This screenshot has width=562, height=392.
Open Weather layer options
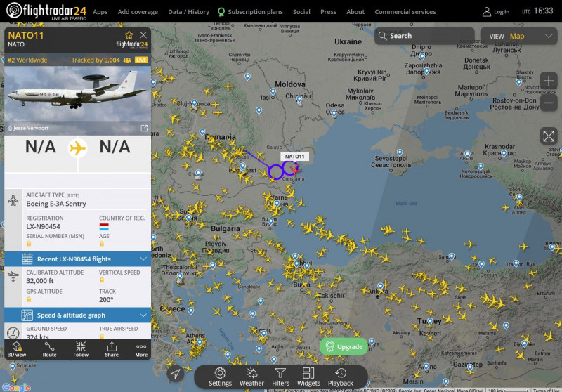pos(251,377)
